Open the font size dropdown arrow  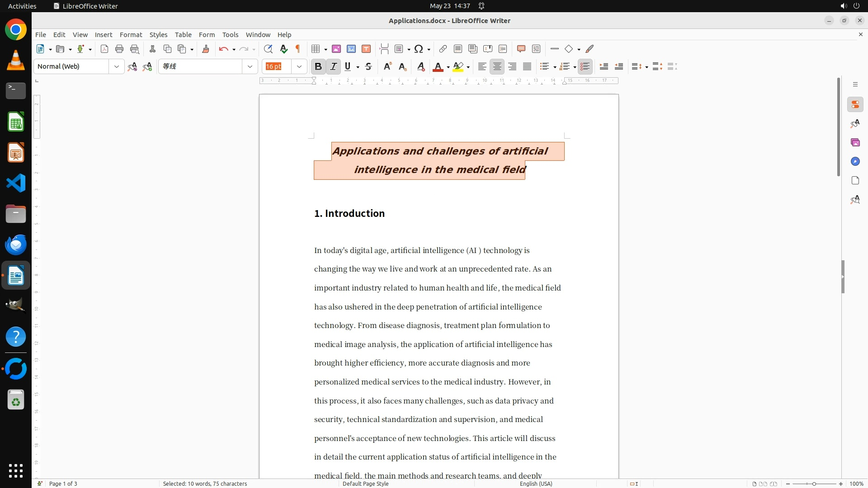pyautogui.click(x=299, y=66)
